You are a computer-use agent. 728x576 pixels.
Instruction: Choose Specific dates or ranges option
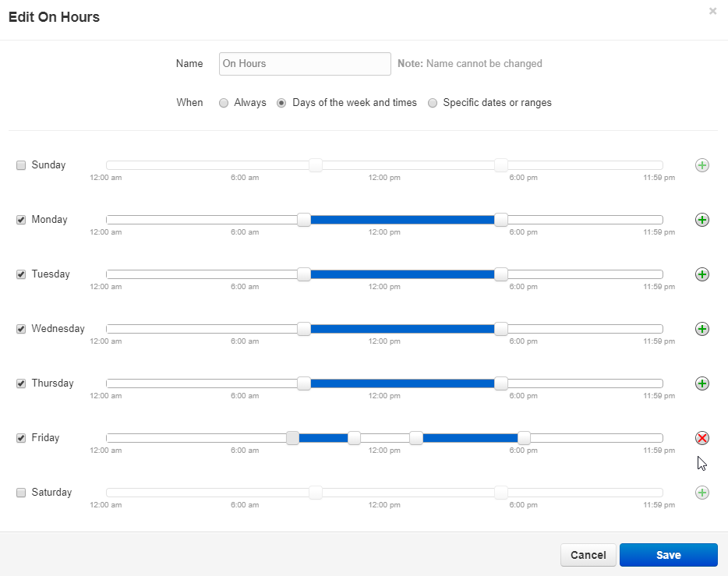433,103
